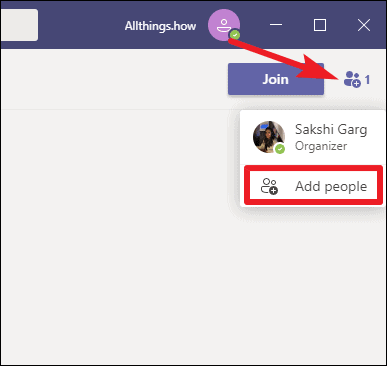This screenshot has height=366, width=387.
Task: Close the Teams window
Action: point(364,25)
